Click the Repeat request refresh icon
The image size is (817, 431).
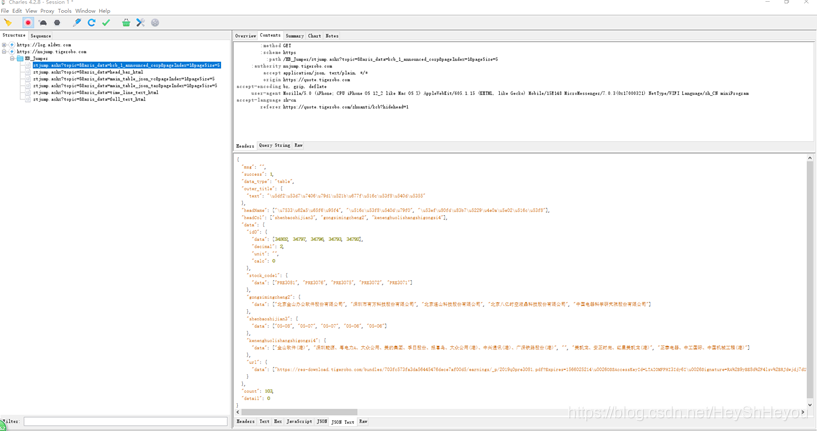click(91, 22)
